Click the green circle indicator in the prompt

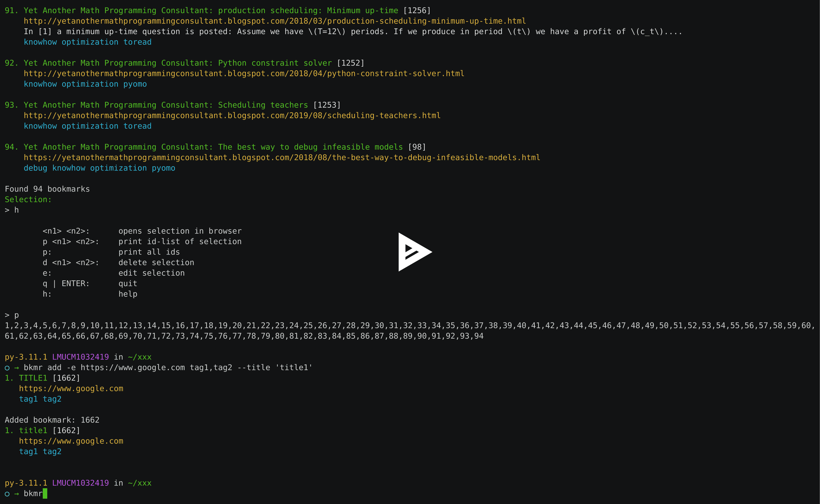point(7,494)
